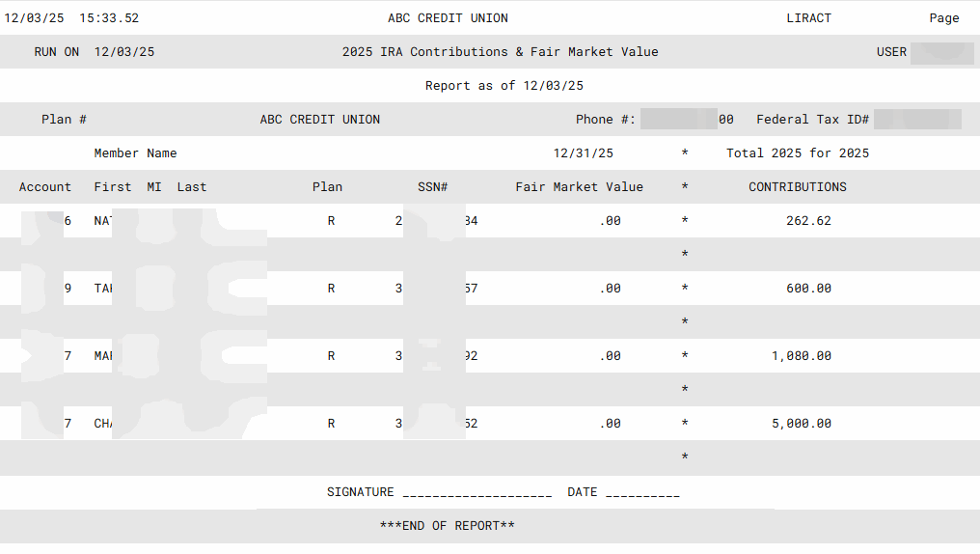Click the SIGNATURE blank line

pos(476,494)
